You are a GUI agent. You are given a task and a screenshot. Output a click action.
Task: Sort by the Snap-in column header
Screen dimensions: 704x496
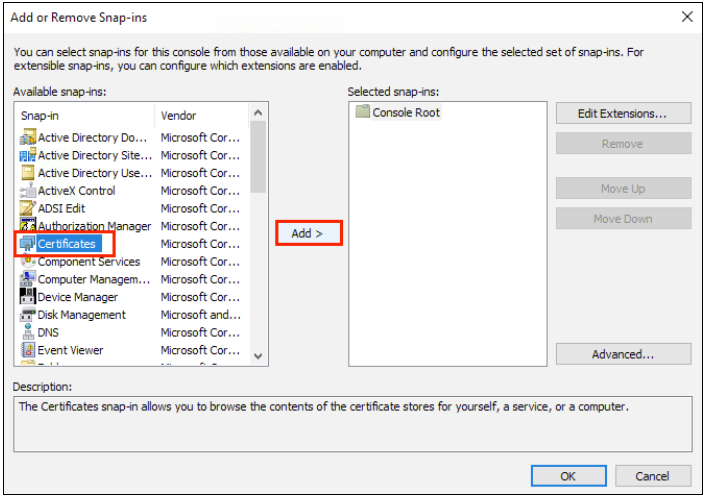pos(85,116)
